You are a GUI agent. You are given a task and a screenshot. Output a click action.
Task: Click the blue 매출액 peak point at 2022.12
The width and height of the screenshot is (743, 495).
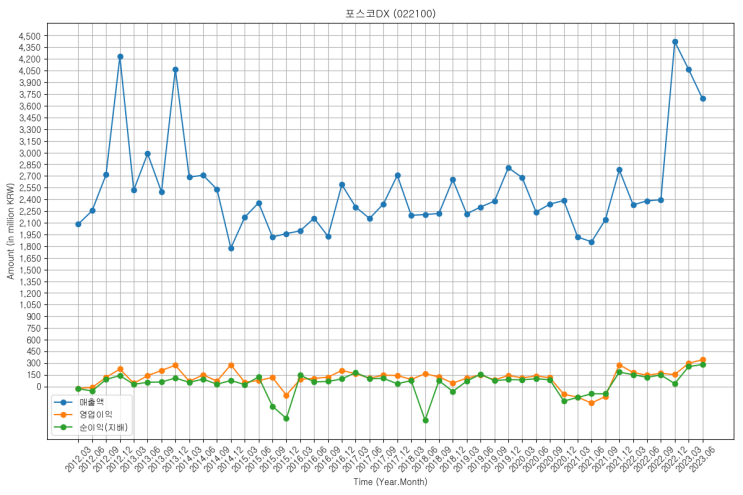pos(675,42)
